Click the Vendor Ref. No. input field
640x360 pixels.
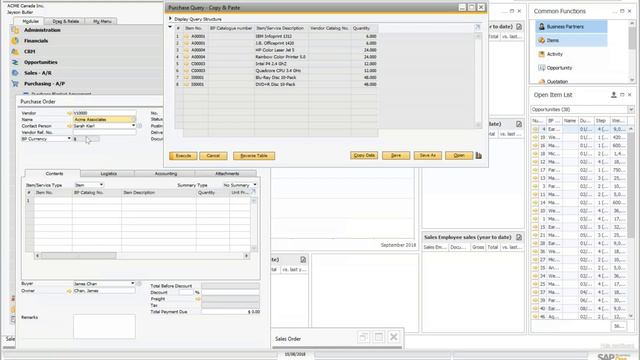[104, 133]
